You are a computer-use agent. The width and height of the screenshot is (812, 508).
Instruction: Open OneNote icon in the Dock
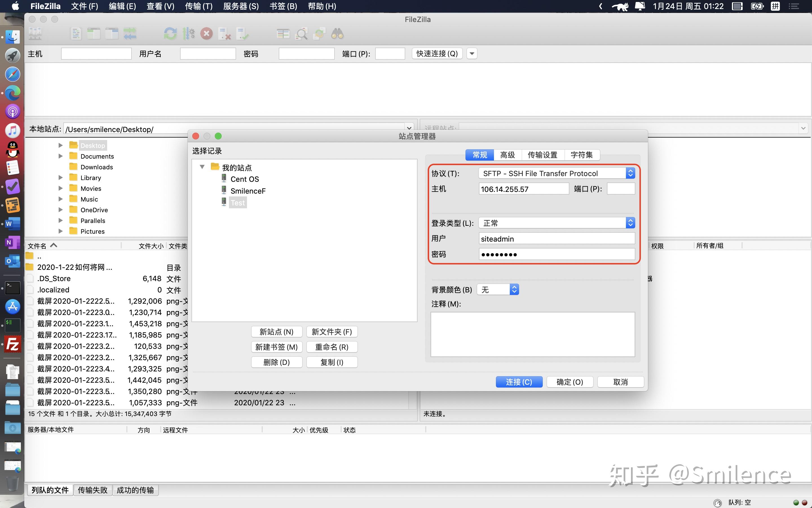point(12,243)
